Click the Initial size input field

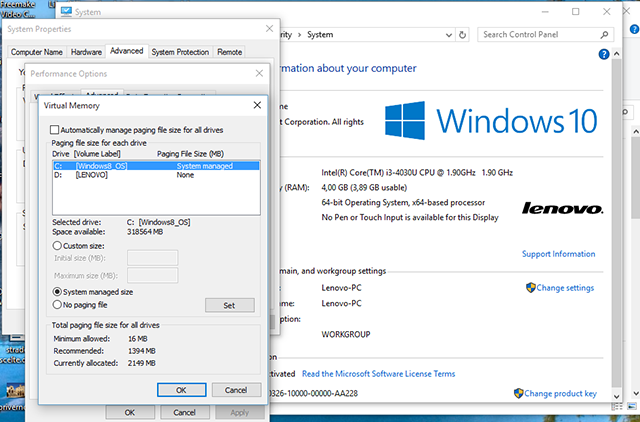[x=152, y=258]
